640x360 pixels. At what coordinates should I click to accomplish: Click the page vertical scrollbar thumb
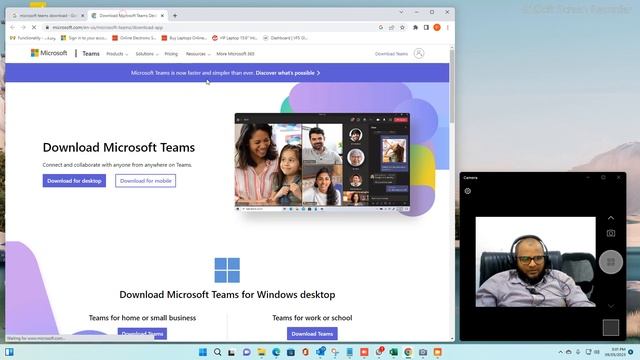point(452,86)
